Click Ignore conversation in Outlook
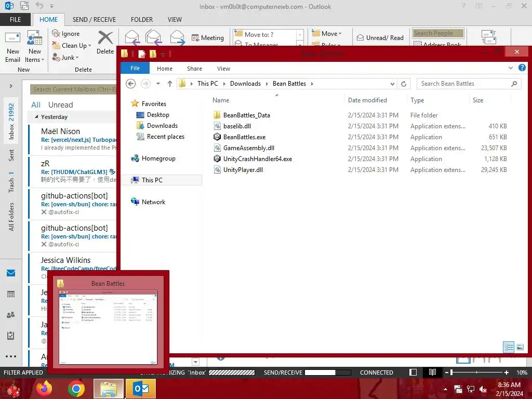This screenshot has height=399, width=532. coord(66,34)
